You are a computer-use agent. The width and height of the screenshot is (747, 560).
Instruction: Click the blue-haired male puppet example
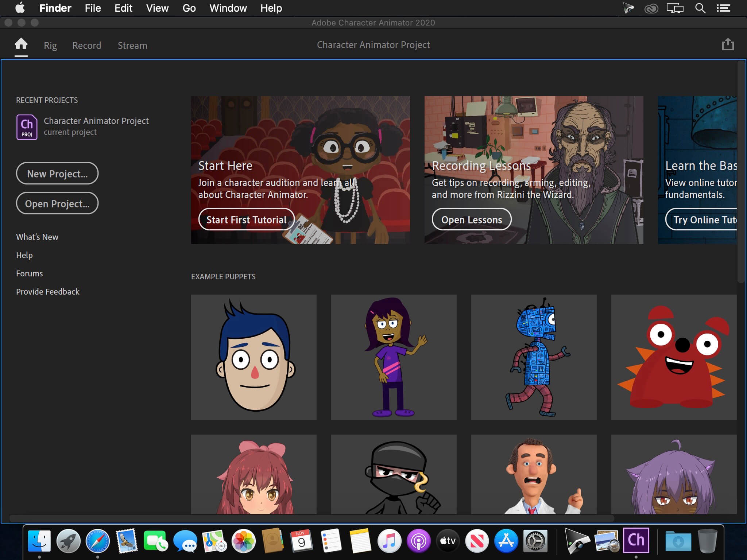[x=254, y=357]
